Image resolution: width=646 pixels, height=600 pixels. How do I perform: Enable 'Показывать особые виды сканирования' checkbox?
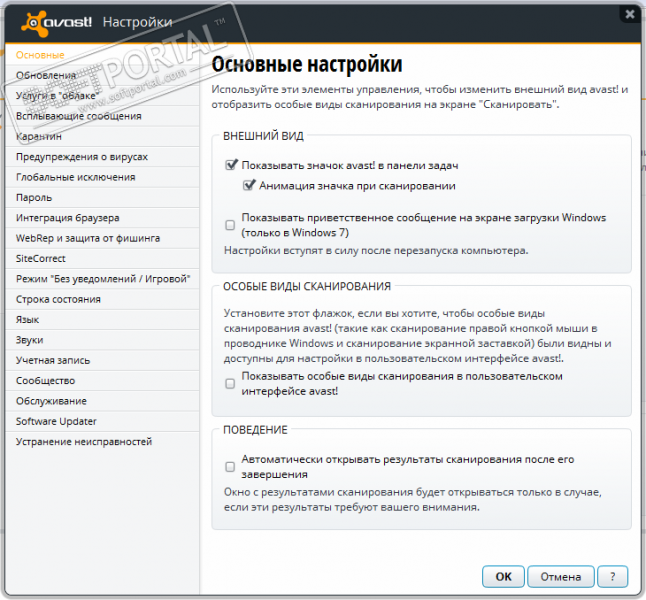click(230, 384)
